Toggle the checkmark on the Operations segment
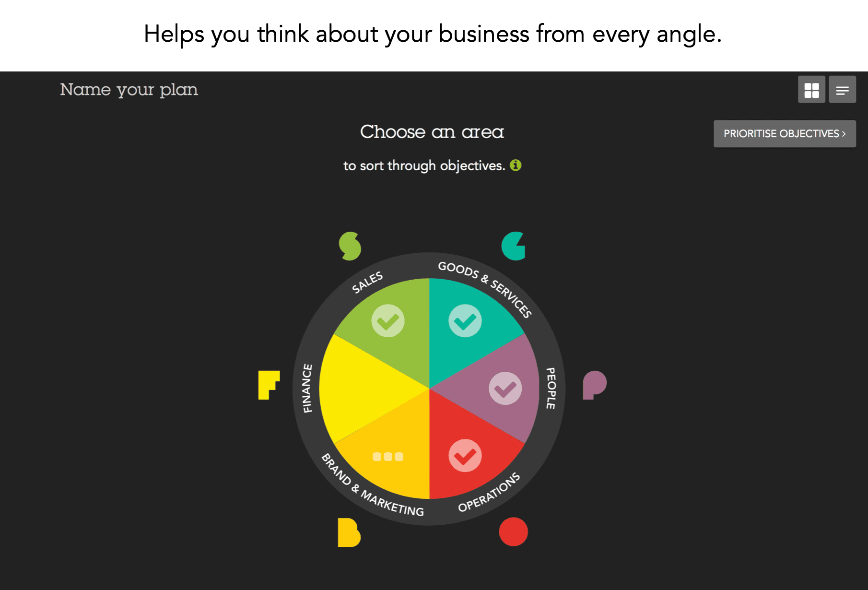 [464, 456]
